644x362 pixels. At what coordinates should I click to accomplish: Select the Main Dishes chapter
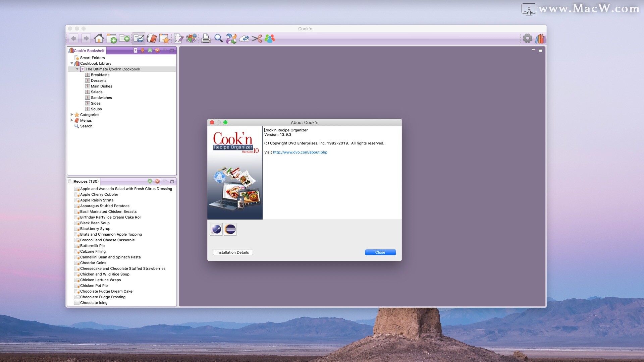pyautogui.click(x=101, y=86)
